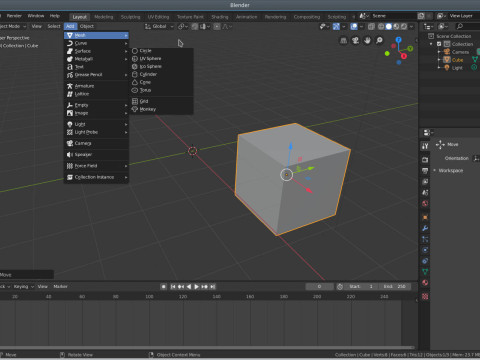Select the Monkey mesh icon
Image resolution: width=480 pixels, height=360 pixels.
tap(135, 109)
